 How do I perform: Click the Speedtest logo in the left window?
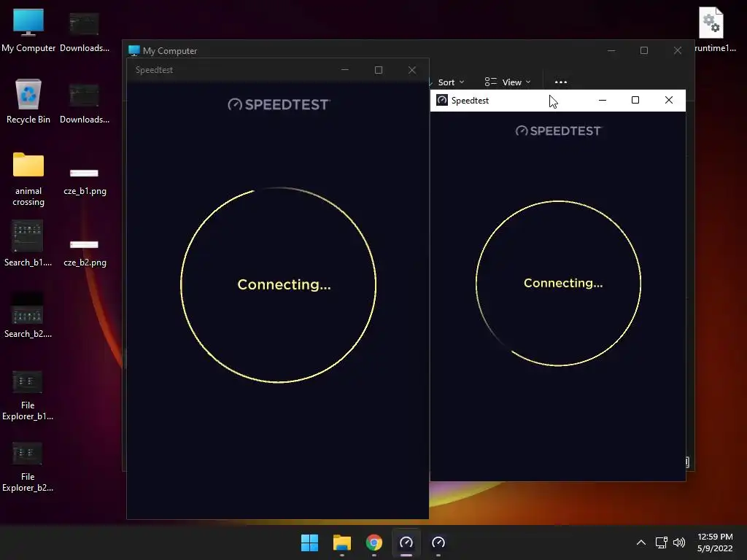279,104
